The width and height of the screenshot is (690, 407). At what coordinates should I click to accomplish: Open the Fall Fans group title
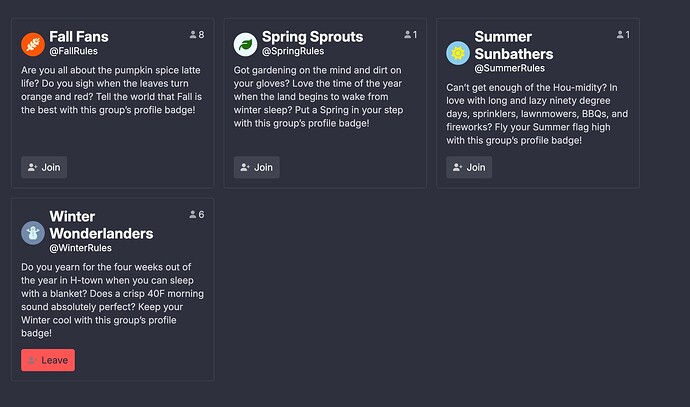[x=79, y=36]
